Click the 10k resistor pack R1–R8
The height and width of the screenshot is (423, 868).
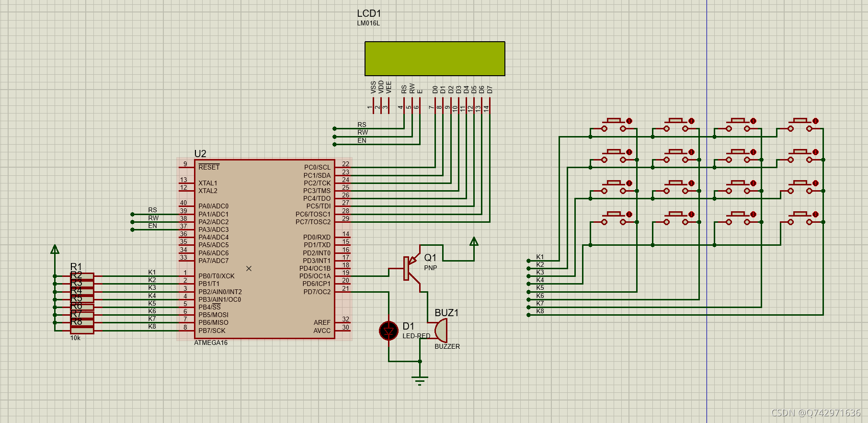point(82,303)
